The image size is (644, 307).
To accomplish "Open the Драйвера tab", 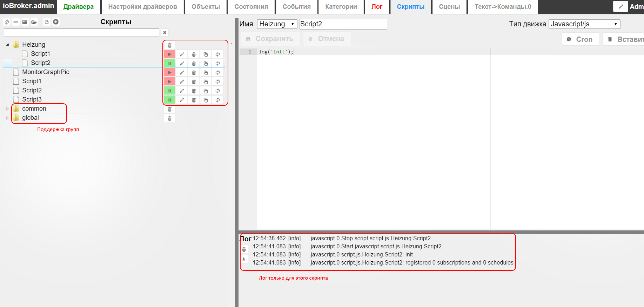I will pos(79,7).
